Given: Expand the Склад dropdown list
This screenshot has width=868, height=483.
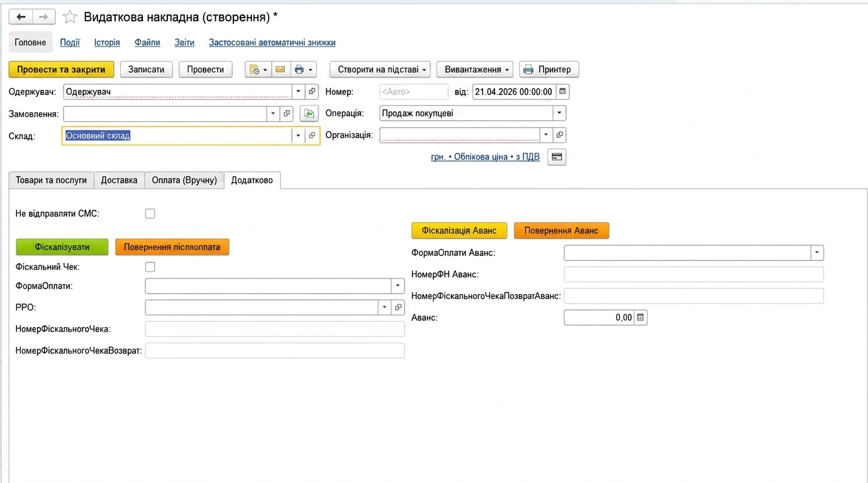Looking at the screenshot, I should pos(298,136).
